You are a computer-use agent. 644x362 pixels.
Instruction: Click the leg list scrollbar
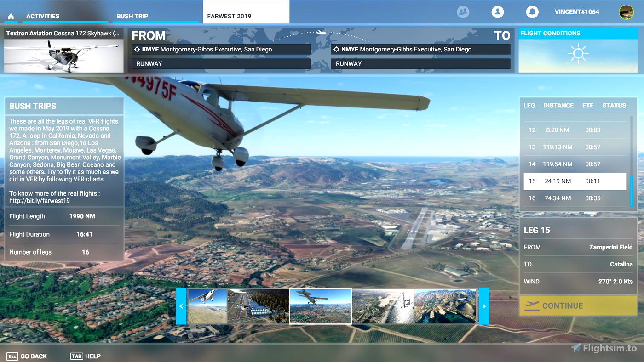pos(632,191)
